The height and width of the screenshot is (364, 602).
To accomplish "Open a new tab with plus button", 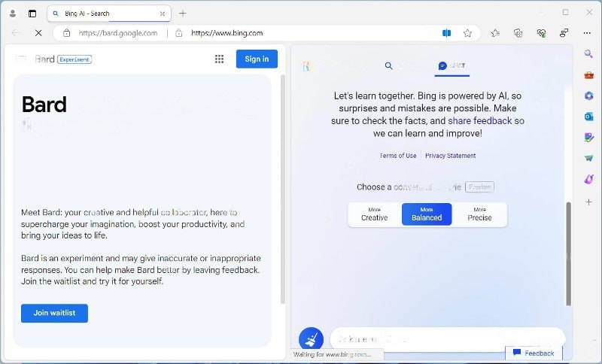I will pyautogui.click(x=183, y=14).
